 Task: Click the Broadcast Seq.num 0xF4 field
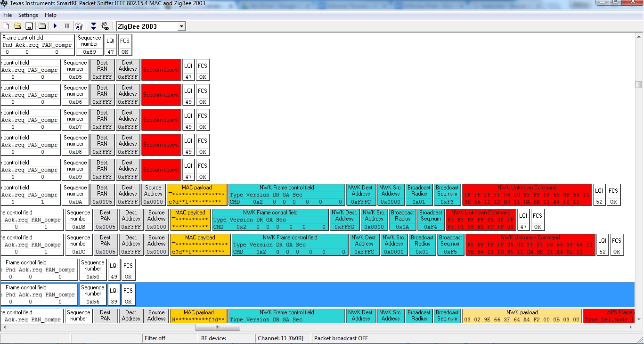point(431,220)
